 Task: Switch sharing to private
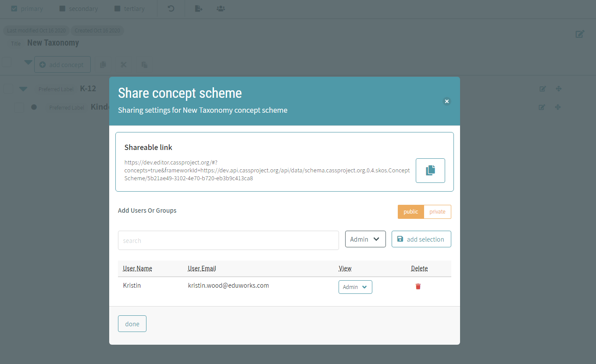click(x=437, y=212)
